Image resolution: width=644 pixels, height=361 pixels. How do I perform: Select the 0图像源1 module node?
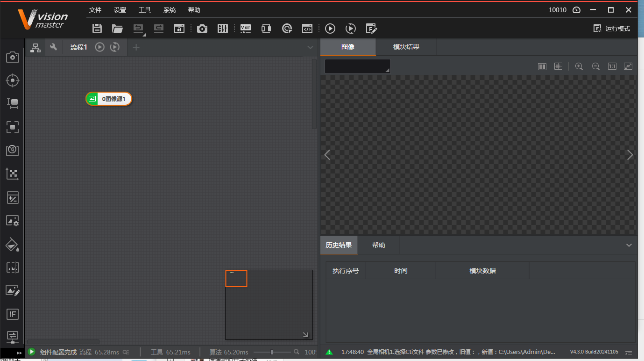[x=109, y=99]
